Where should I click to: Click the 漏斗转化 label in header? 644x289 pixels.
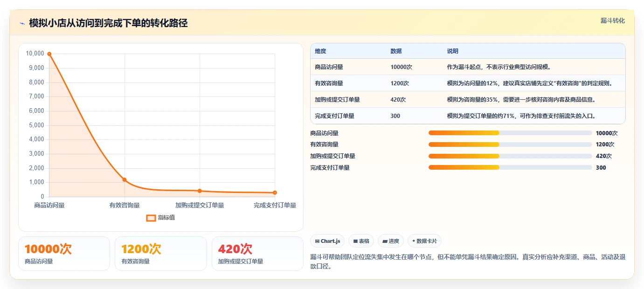(612, 21)
